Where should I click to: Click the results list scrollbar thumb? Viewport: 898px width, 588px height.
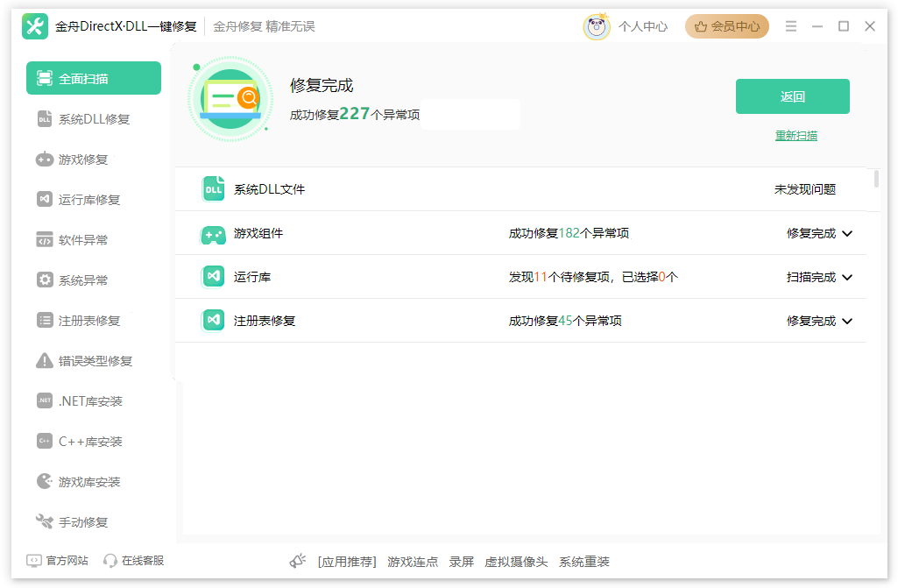tap(876, 179)
